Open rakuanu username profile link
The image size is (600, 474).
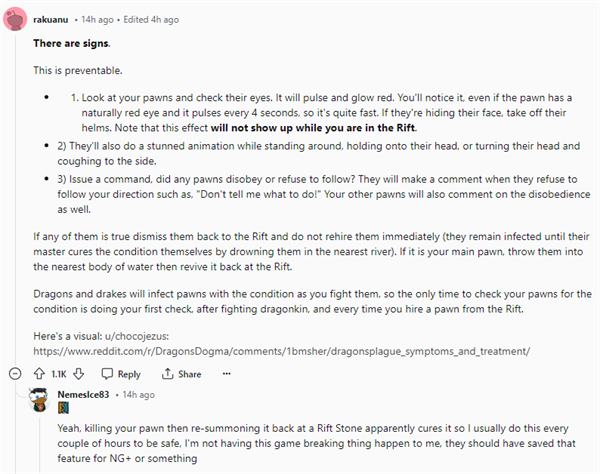point(51,20)
